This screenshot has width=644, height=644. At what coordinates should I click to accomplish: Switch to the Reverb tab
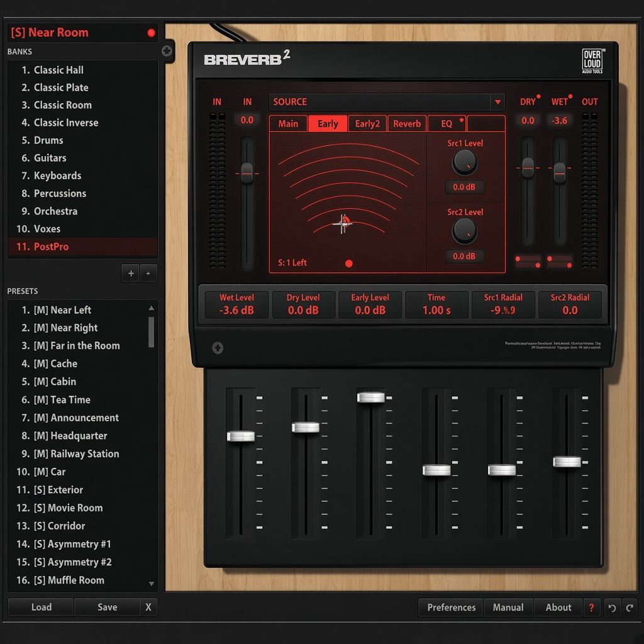407,124
